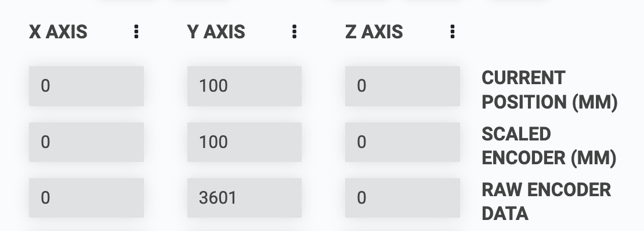
Task: Click the X AXIS column heading
Action: pos(58,32)
